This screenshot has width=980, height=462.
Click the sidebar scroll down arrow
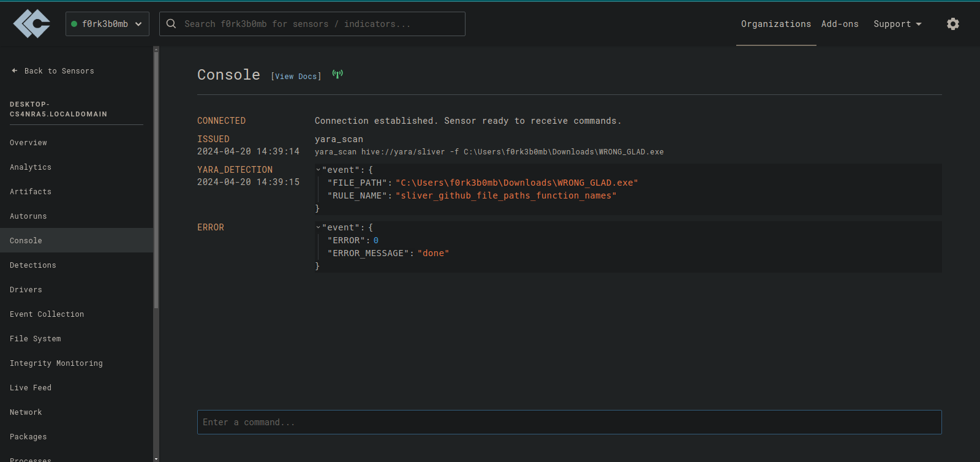point(156,458)
